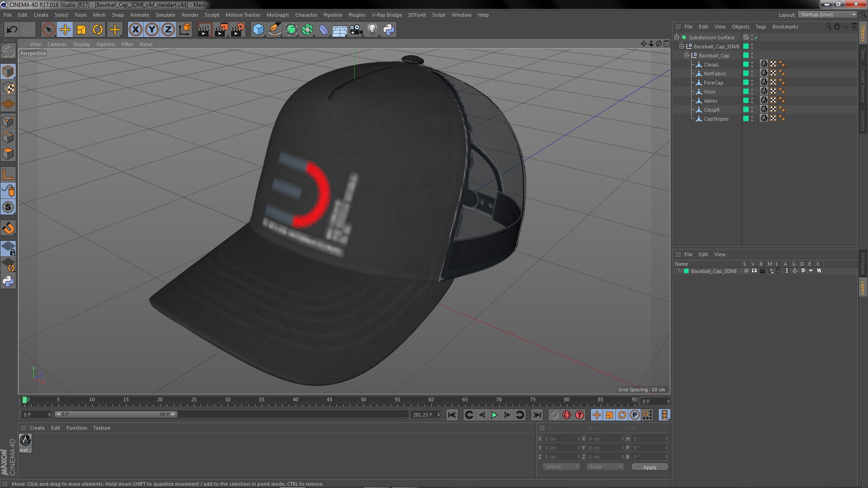The width and height of the screenshot is (868, 488).
Task: Open Attributes side tab
Action: coord(863,263)
